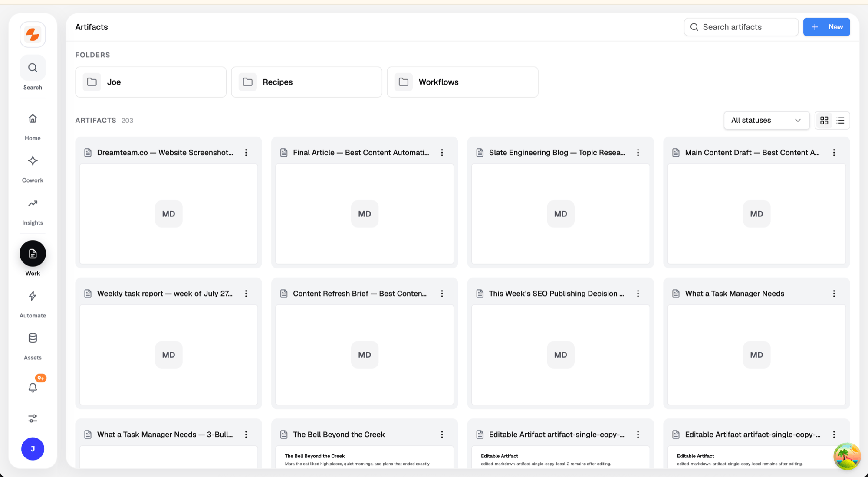Open Dreamteam.co Website Screenshot thumbnail
This screenshot has height=477, width=868.
tap(168, 214)
